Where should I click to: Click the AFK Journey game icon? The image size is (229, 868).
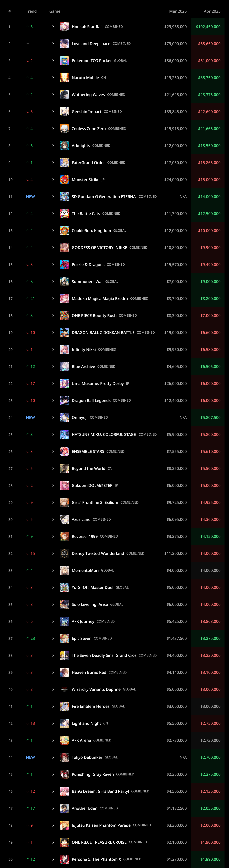click(64, 621)
